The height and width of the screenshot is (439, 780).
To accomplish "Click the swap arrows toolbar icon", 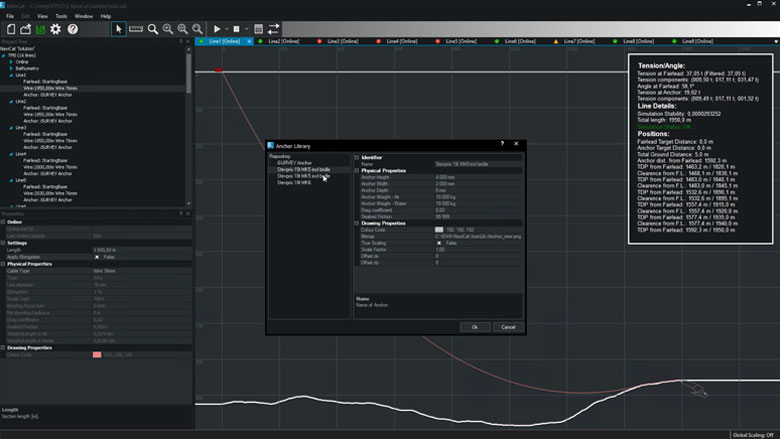I will pyautogui.click(x=274, y=29).
